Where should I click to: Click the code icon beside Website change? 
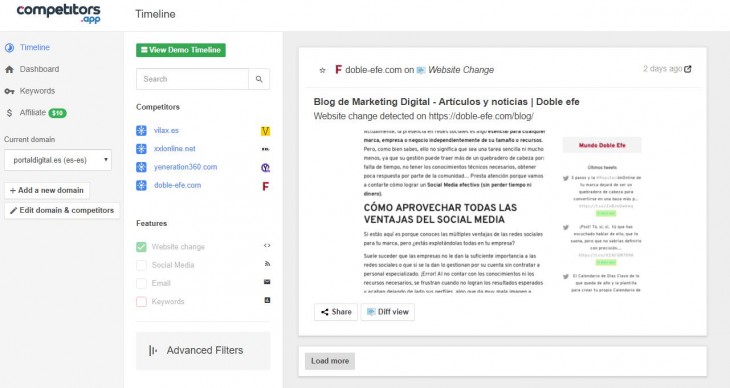click(x=267, y=245)
